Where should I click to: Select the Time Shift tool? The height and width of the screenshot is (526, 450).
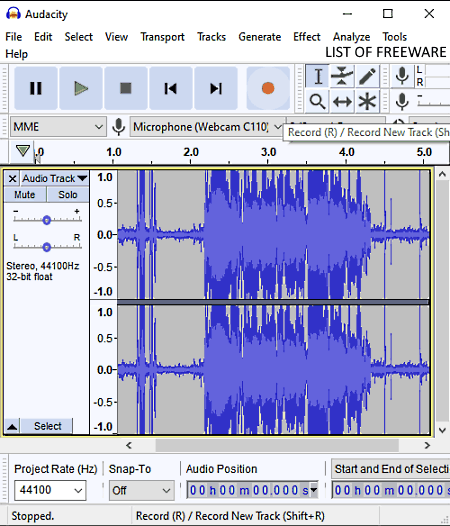click(342, 101)
